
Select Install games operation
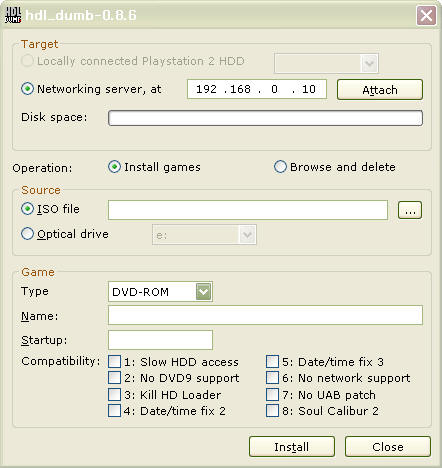[114, 167]
